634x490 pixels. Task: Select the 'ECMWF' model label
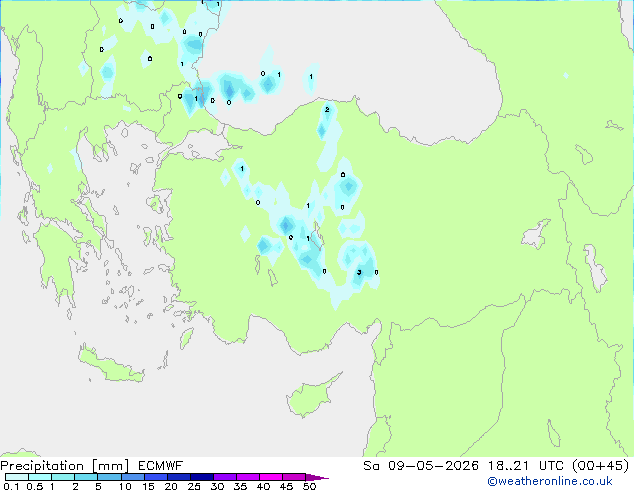(x=161, y=466)
